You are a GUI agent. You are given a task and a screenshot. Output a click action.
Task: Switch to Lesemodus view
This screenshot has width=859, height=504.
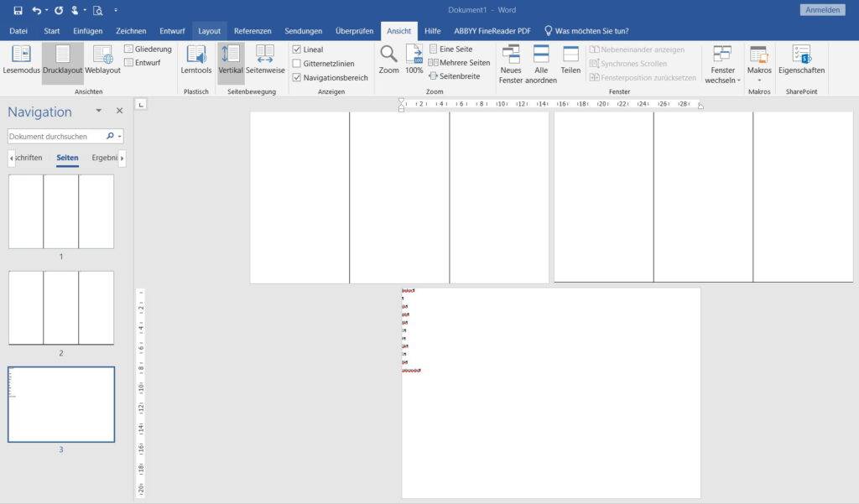(x=21, y=60)
